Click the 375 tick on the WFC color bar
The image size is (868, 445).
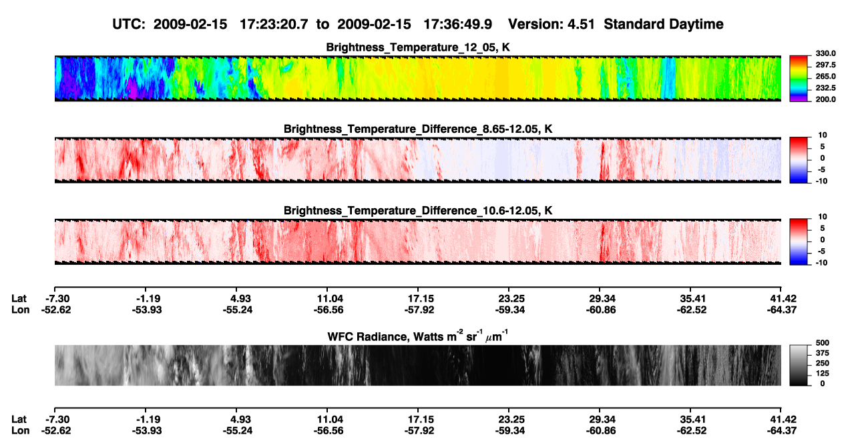822,353
